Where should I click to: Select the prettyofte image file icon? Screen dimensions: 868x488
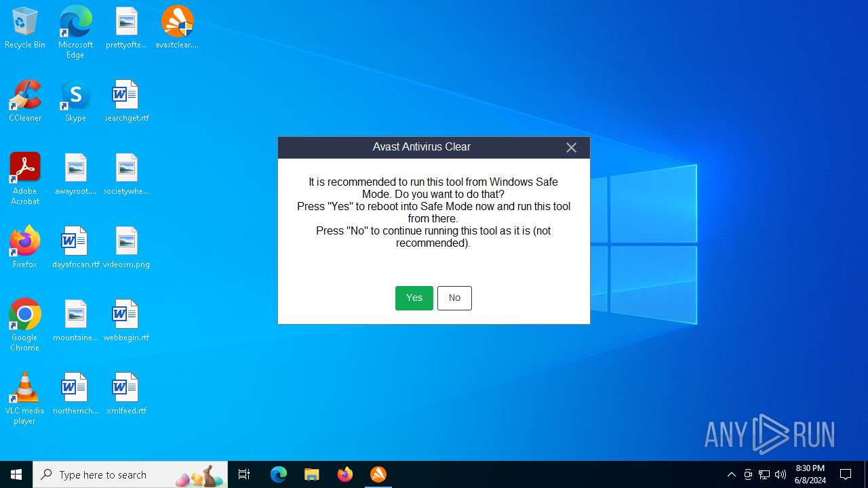126,28
